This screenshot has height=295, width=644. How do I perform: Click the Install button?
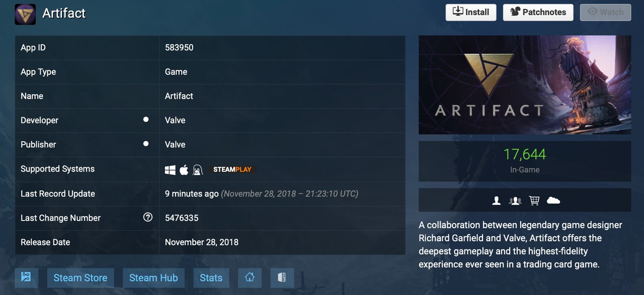tap(471, 12)
